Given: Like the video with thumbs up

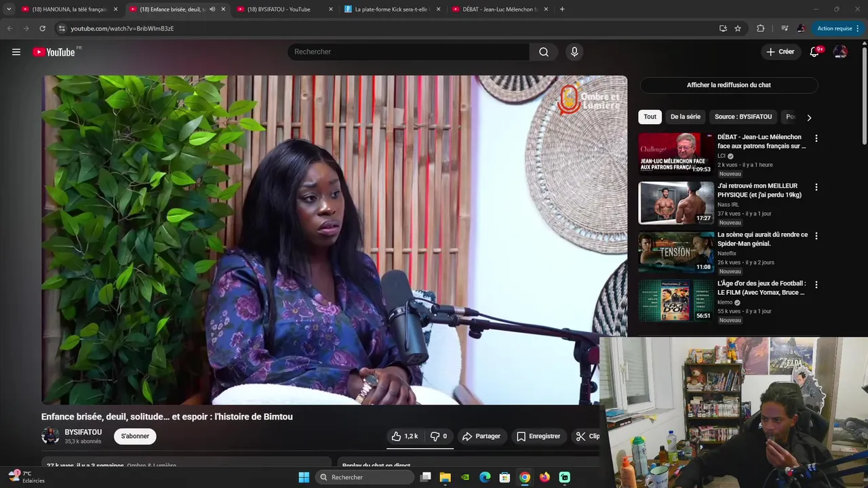Looking at the screenshot, I should pos(404,436).
